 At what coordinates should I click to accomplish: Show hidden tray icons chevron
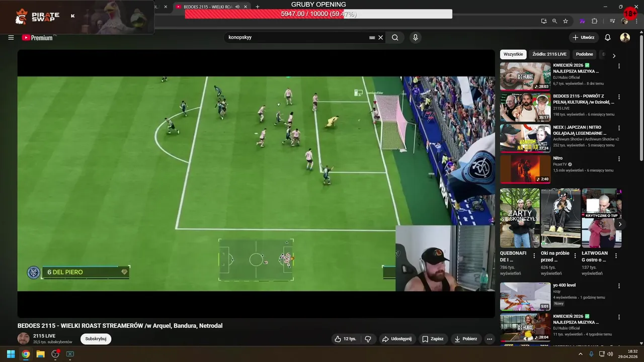pyautogui.click(x=580, y=354)
